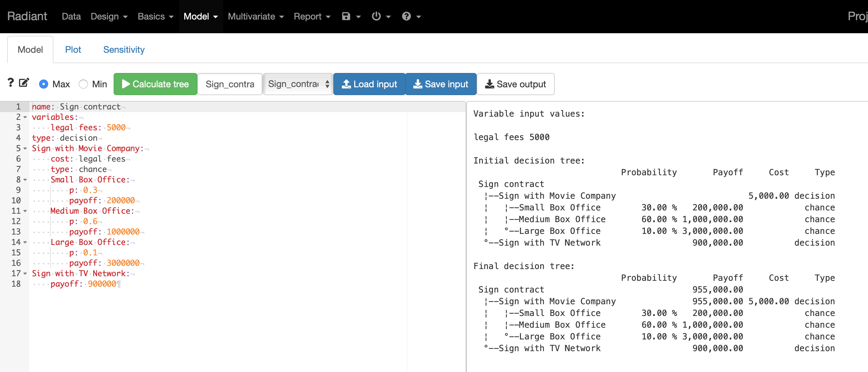Click the Initial decision tree: heading in output
Viewport: 868px width, 372px height.
529,161
